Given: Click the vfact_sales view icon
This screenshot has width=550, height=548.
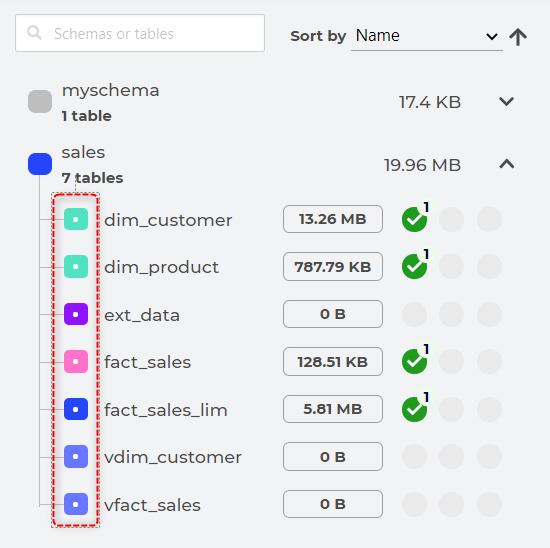Looking at the screenshot, I should click(76, 504).
